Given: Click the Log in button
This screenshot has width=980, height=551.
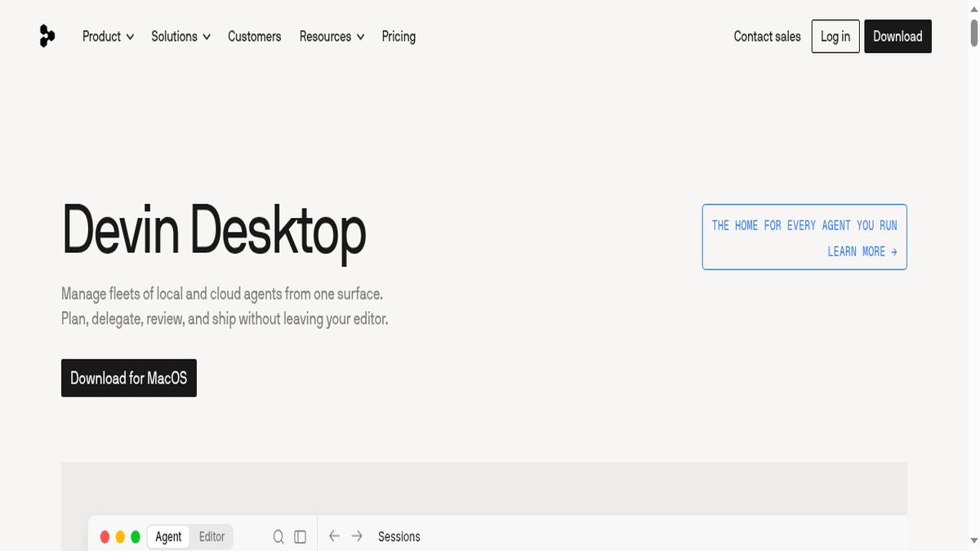Looking at the screenshot, I should [x=835, y=37].
